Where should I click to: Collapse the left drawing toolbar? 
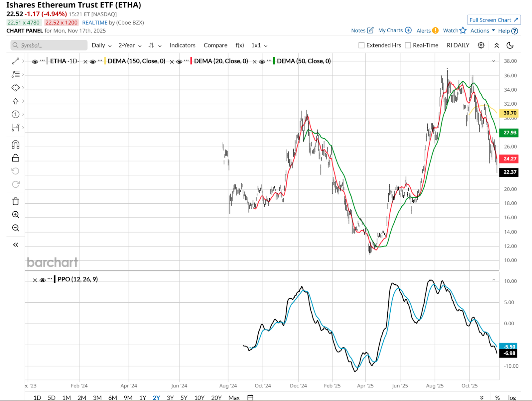(16, 245)
